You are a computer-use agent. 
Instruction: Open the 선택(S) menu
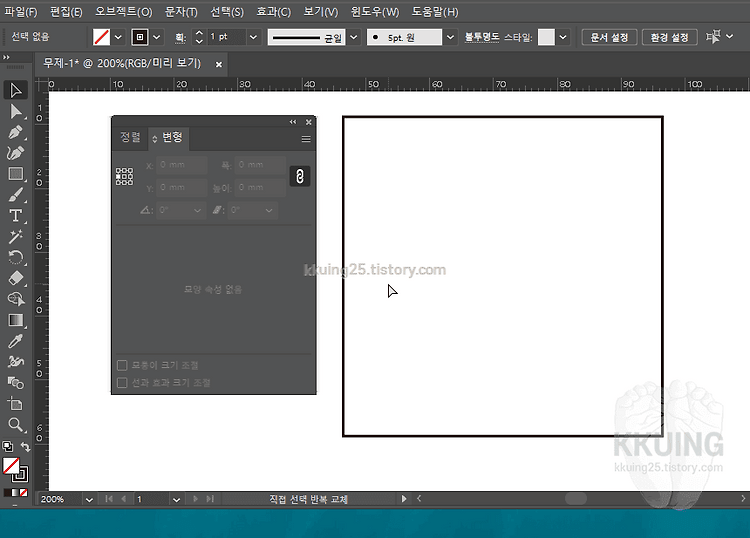click(x=227, y=11)
